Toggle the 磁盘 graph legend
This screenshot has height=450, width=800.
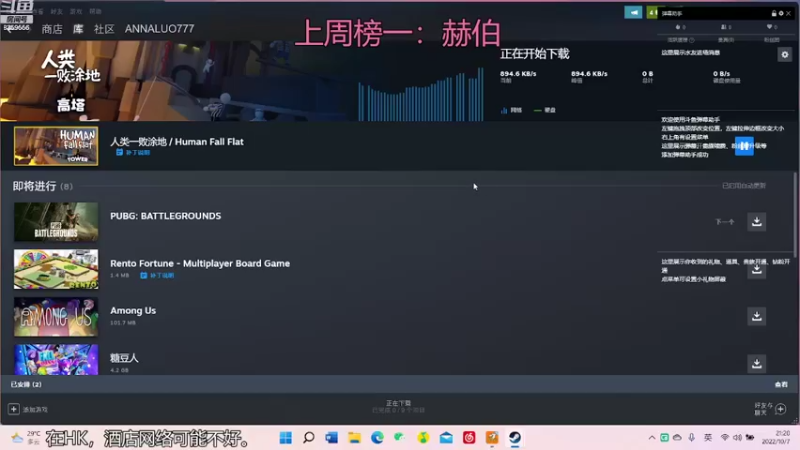coord(545,110)
